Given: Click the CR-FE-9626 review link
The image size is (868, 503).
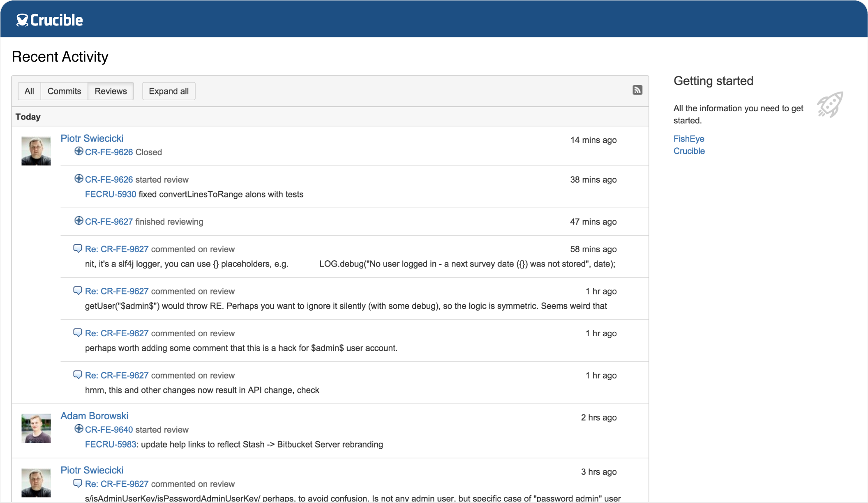Looking at the screenshot, I should pos(108,152).
